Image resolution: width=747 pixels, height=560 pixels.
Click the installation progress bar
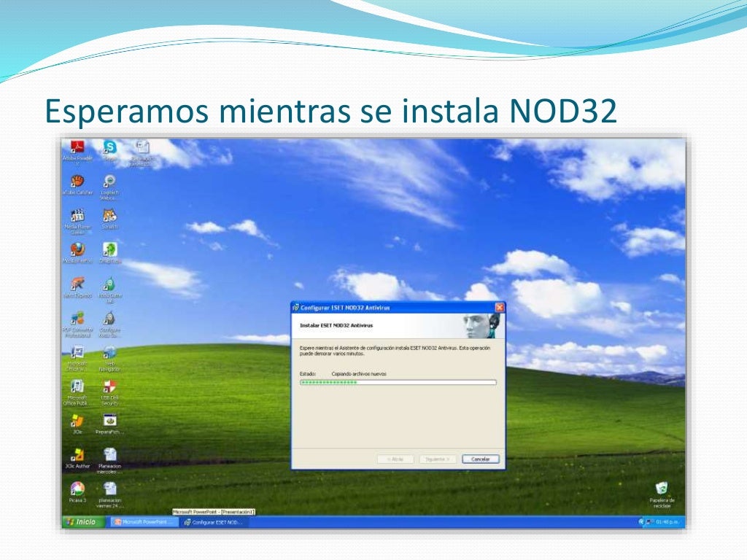pos(398,382)
